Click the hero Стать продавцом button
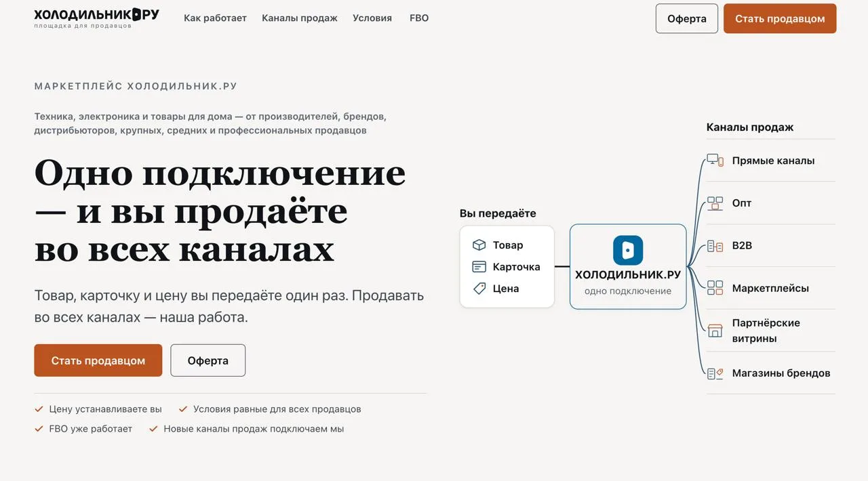The height and width of the screenshot is (481, 868). pyautogui.click(x=98, y=360)
